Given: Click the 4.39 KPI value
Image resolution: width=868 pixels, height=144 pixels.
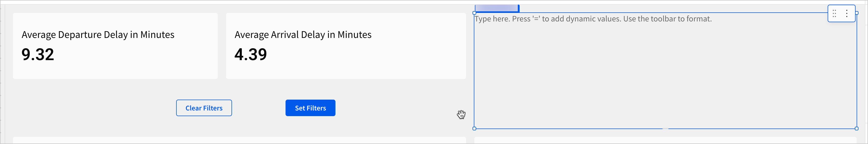Looking at the screenshot, I should (x=251, y=54).
